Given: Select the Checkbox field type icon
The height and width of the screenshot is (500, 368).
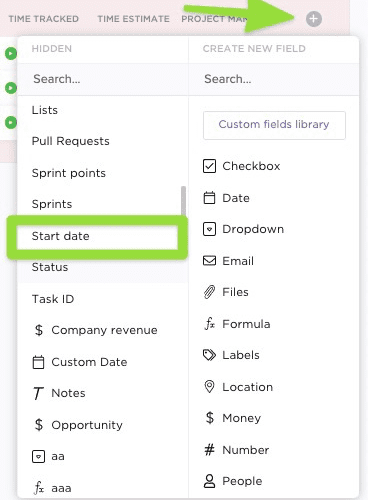Looking at the screenshot, I should point(209,166).
